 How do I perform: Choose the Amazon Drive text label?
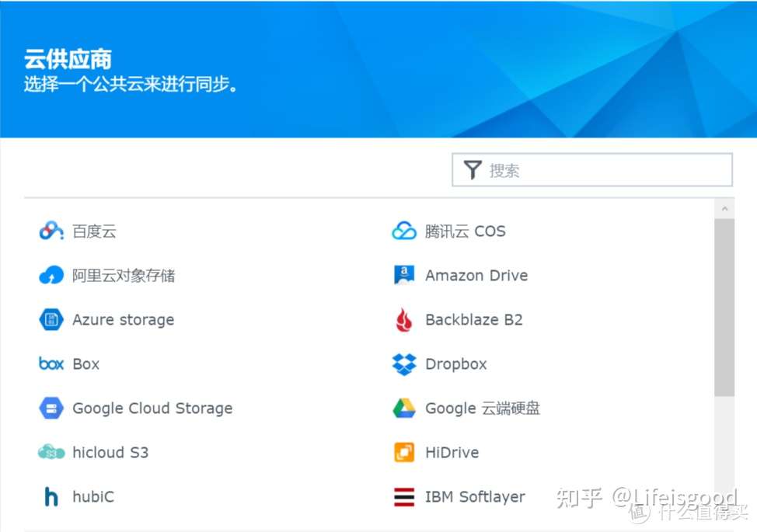coord(476,276)
